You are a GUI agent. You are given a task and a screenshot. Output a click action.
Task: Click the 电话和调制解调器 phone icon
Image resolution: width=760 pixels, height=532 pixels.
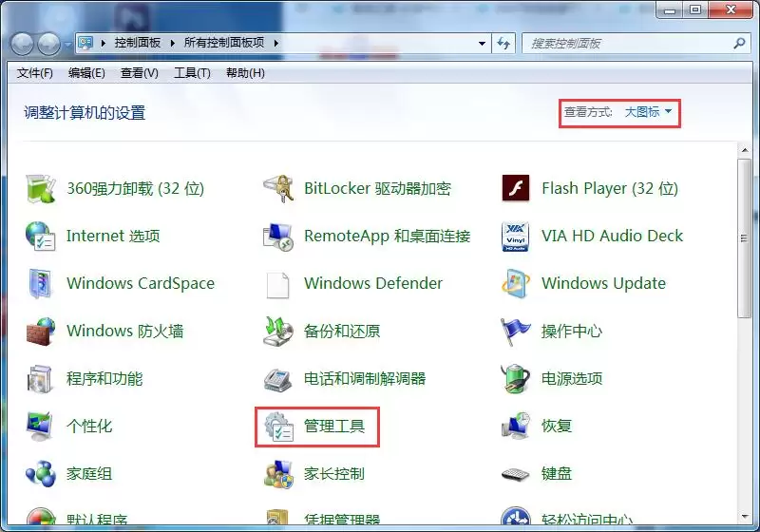[x=278, y=378]
